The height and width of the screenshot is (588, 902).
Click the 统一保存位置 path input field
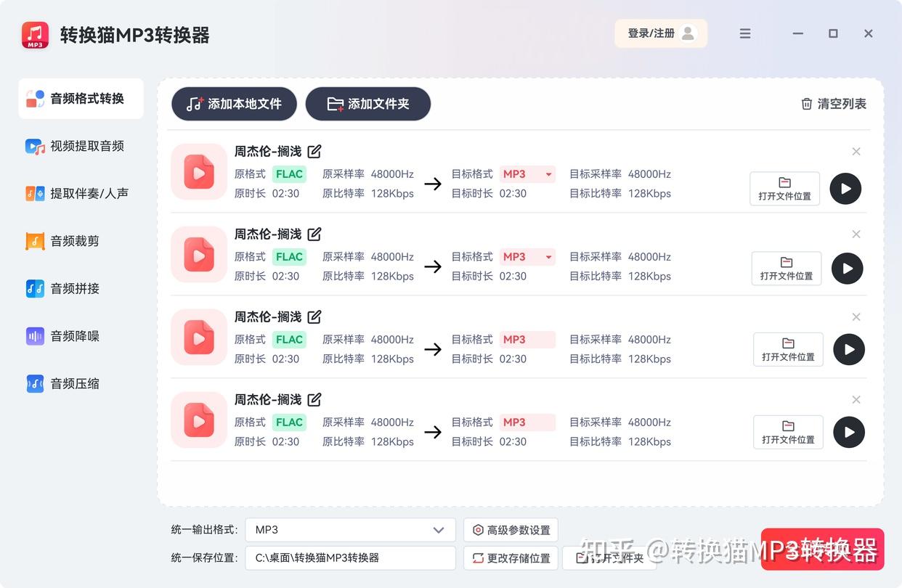pos(350,558)
